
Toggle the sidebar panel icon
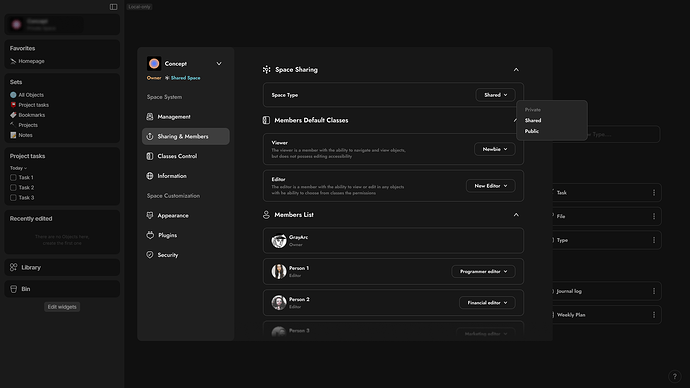coord(114,7)
